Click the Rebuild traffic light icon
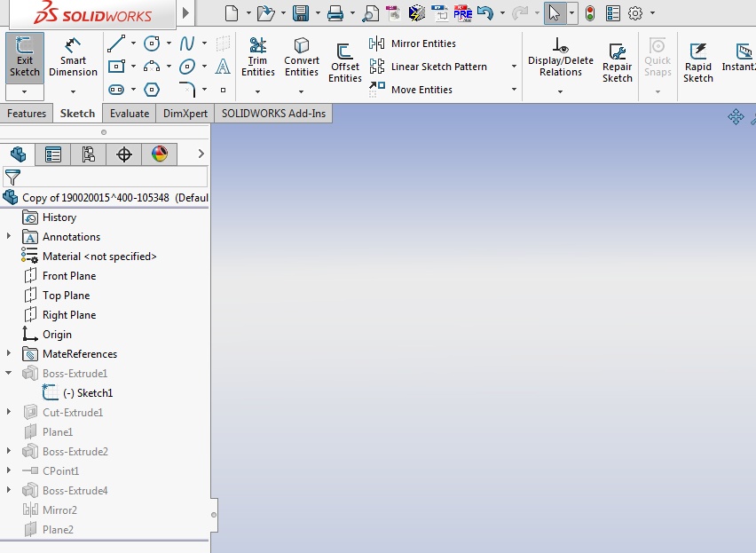The image size is (756, 553). 590,13
